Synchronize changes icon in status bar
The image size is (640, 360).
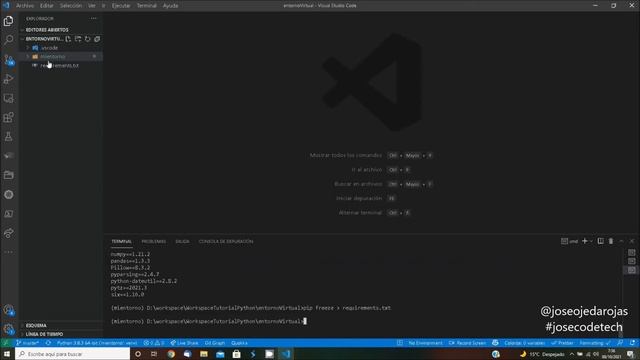pyautogui.click(x=48, y=343)
